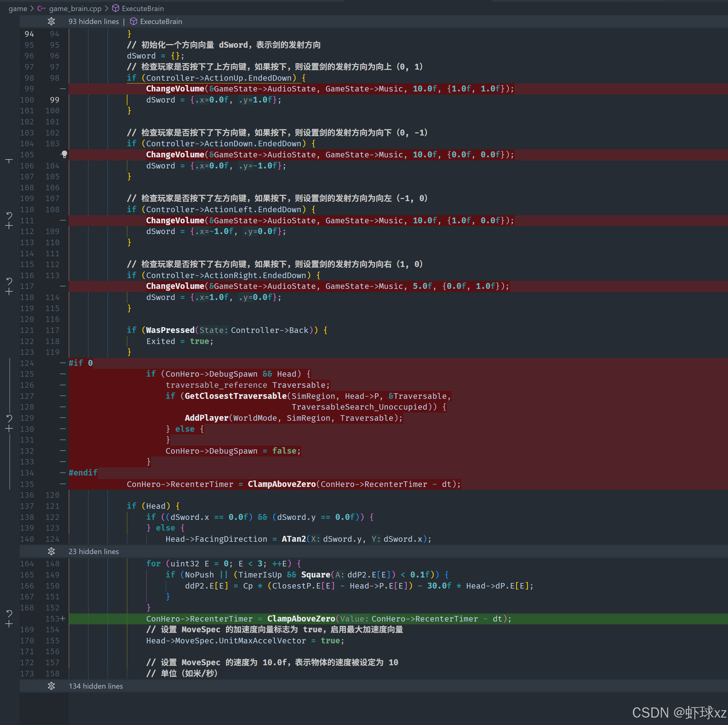Stage the block with plus beside line 130

[x=10, y=429]
